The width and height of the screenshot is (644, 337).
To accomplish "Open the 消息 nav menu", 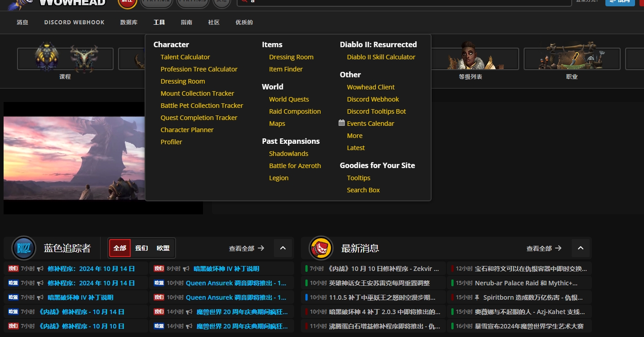I will (22, 22).
